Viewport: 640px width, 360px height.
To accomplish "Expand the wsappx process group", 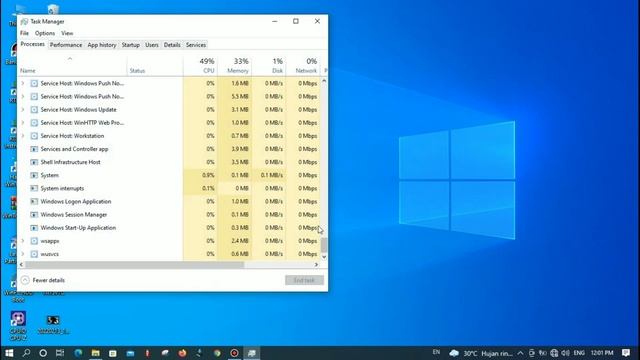I will click(23, 241).
